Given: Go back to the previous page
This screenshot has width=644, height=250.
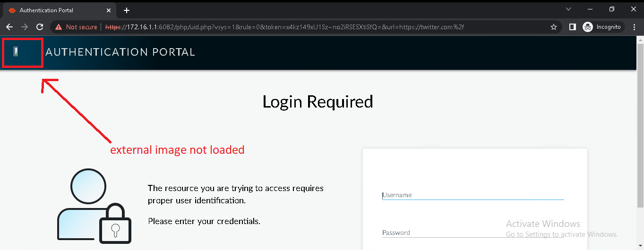Looking at the screenshot, I should (9, 27).
